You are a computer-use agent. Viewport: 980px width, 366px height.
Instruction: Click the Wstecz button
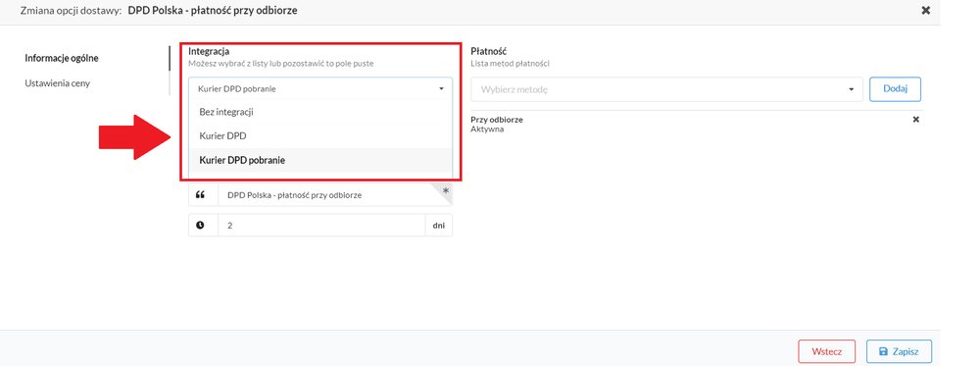tap(827, 351)
